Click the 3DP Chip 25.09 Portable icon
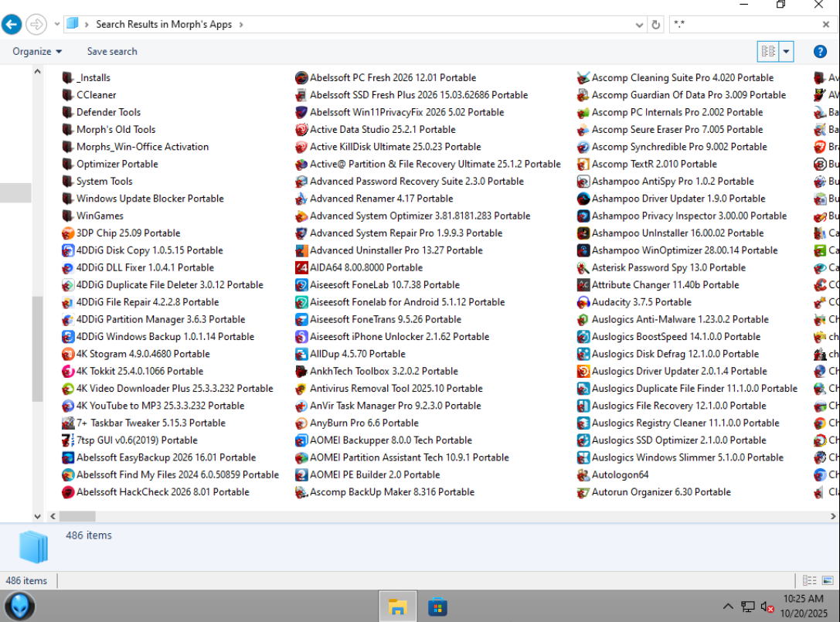Screen dimensions: 840x622 point(67,233)
